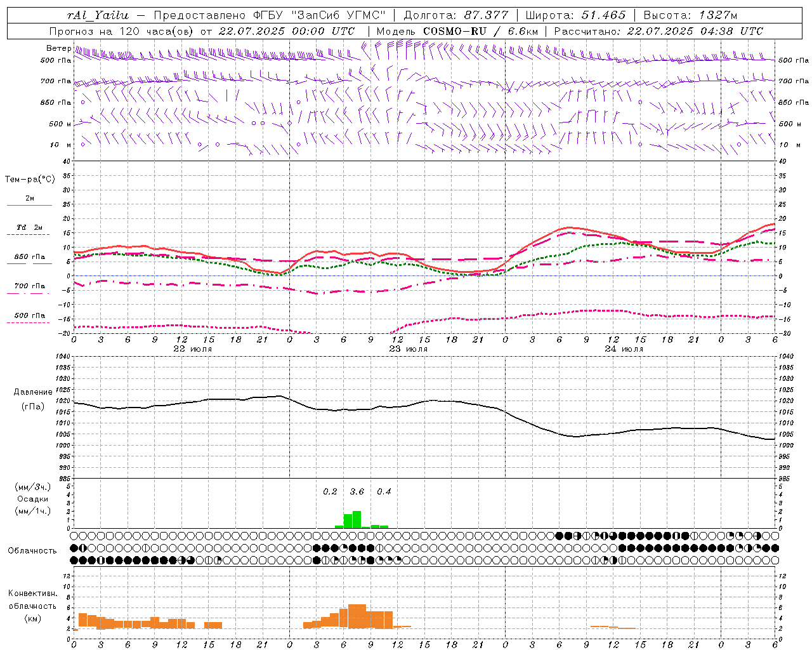Click the (мм/3ч.) units label
This screenshot has width=812, height=650.
[x=33, y=487]
